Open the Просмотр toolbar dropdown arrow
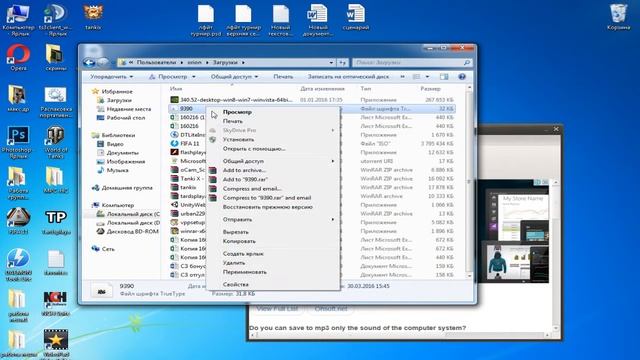 (x=194, y=77)
